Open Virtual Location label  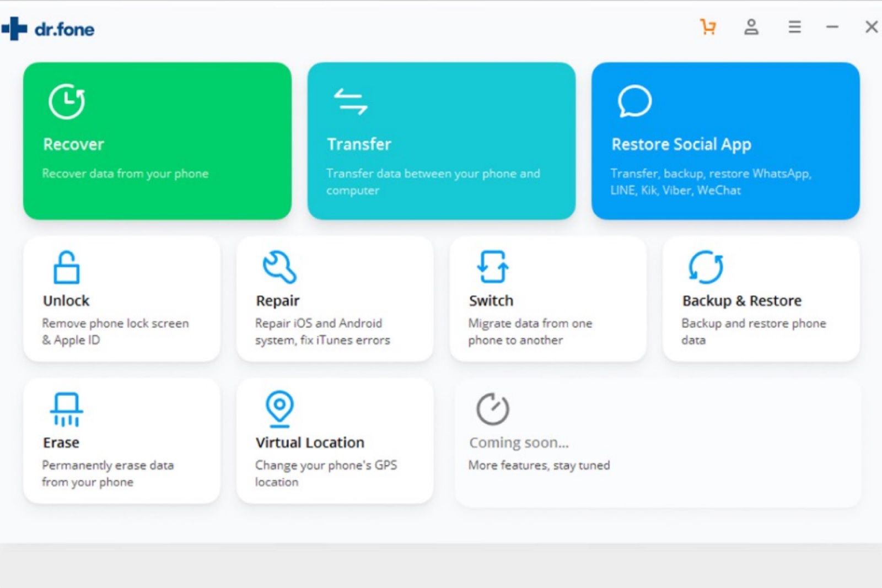tap(310, 443)
